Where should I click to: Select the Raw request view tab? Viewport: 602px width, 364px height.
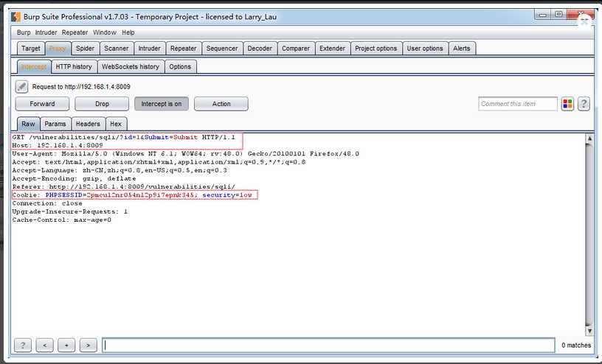(x=28, y=124)
